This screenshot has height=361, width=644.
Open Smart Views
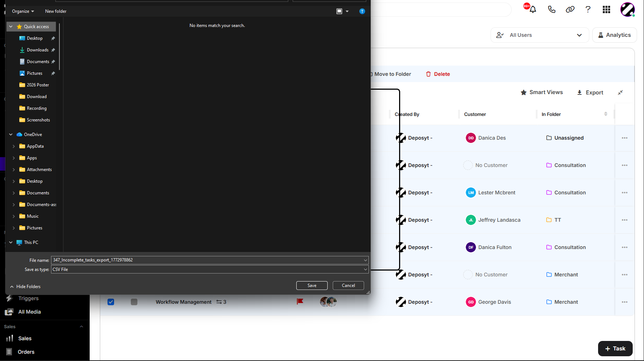[x=542, y=92]
